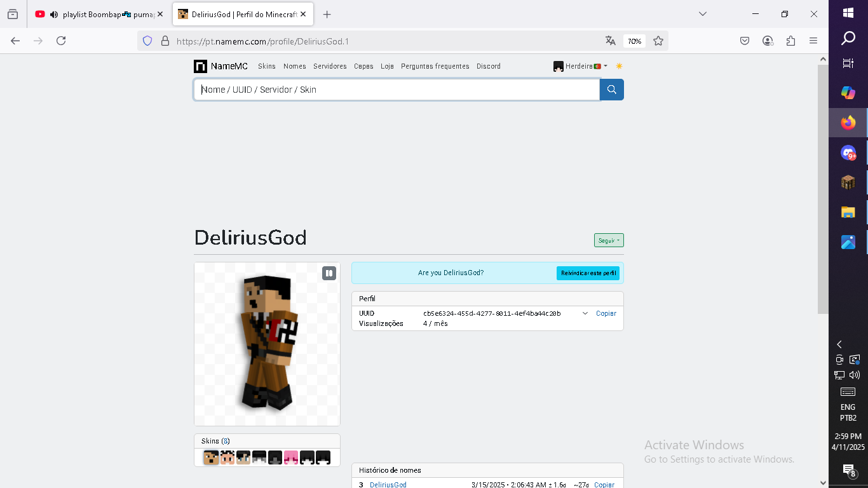Show hidden system tray icons
This screenshot has width=868, height=488.
[x=839, y=344]
